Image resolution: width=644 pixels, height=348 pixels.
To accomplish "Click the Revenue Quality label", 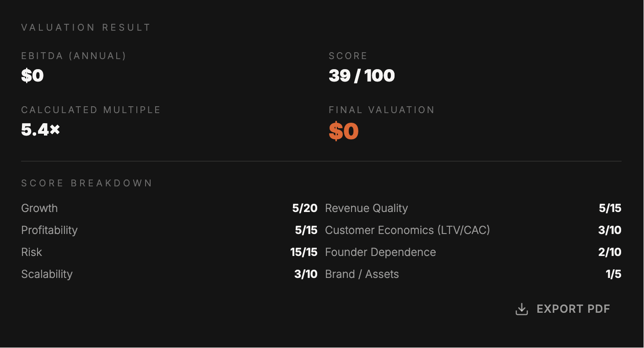I will click(366, 208).
